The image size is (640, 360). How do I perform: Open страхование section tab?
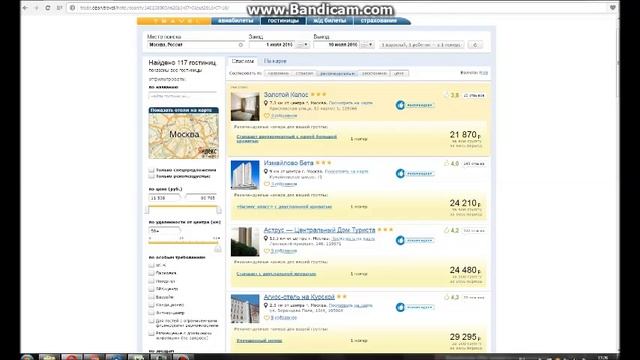(379, 21)
